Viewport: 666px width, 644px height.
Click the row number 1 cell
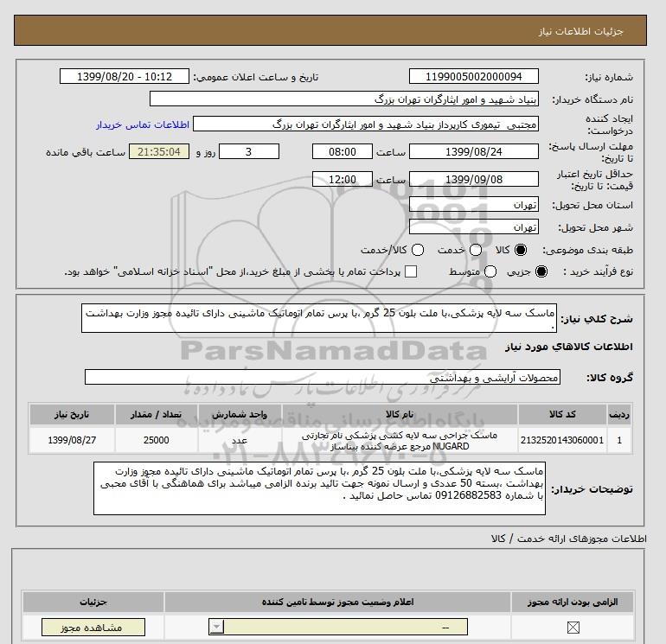[x=619, y=440]
